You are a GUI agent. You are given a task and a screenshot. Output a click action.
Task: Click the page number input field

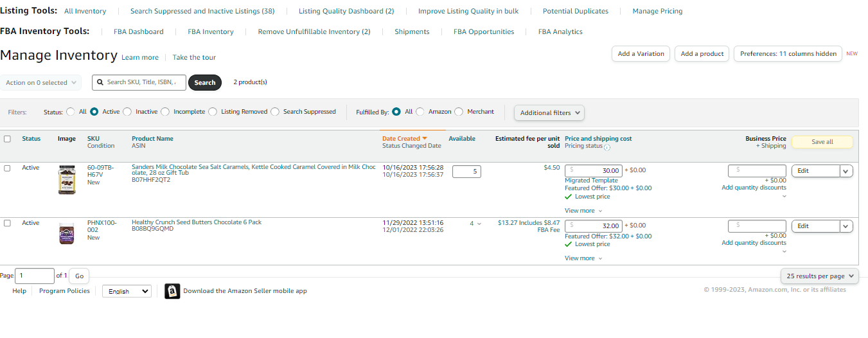[x=35, y=276]
